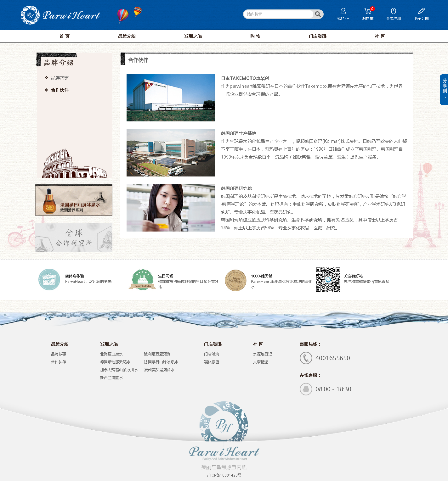Image resolution: width=448 pixels, height=481 pixels.
Task: Click the 北海道山泉水 footer link
Action: coord(111,354)
